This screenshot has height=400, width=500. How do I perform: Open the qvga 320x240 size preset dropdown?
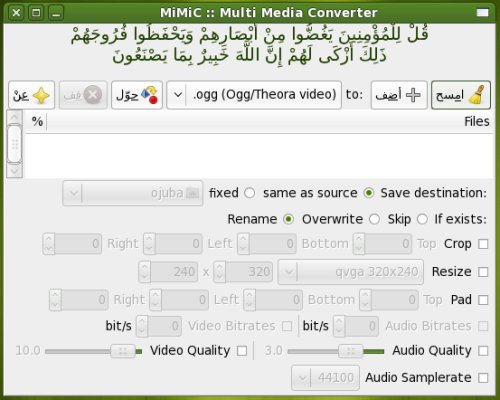pyautogui.click(x=351, y=272)
